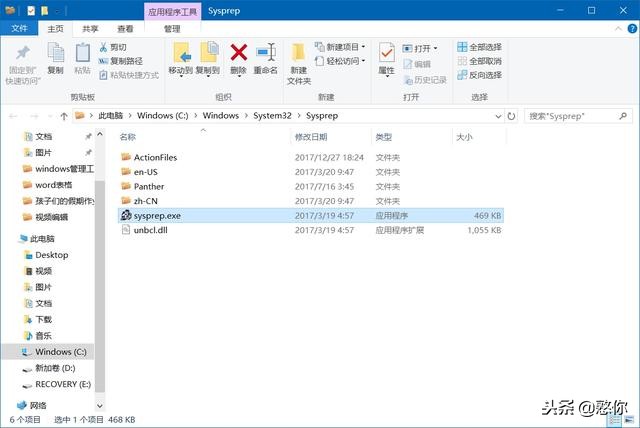Image resolution: width=640 pixels, height=428 pixels.
Task: Click the Cut (剪切) scissors button
Action: (x=113, y=47)
